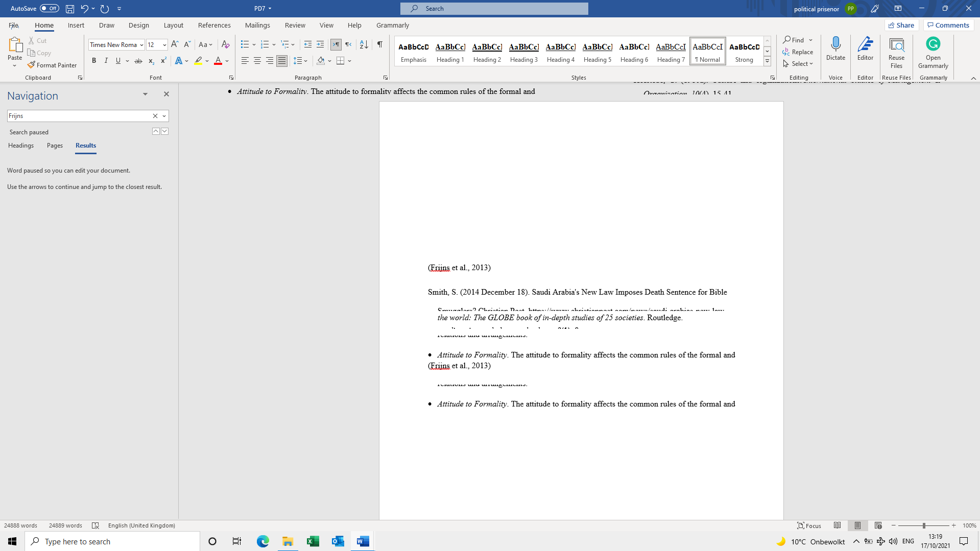Image resolution: width=980 pixels, height=551 pixels.
Task: Open the font size dropdown
Action: click(x=164, y=45)
